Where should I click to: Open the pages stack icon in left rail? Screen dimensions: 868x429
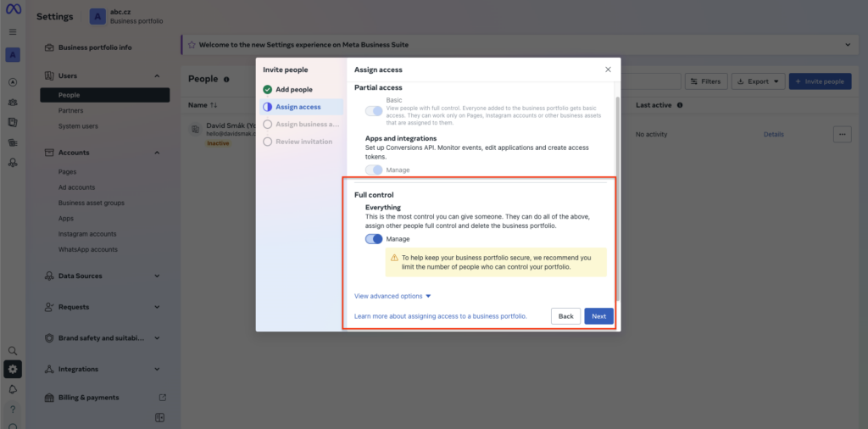click(13, 122)
